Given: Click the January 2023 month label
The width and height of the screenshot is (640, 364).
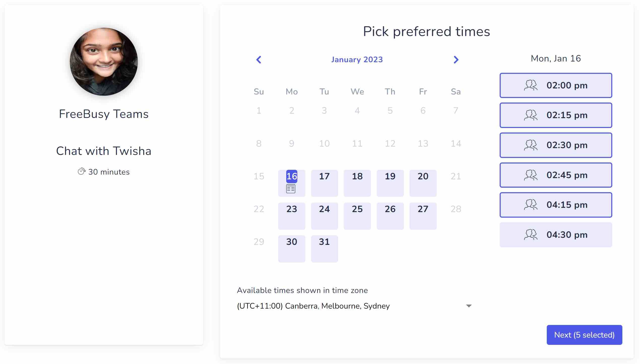Looking at the screenshot, I should click(357, 60).
